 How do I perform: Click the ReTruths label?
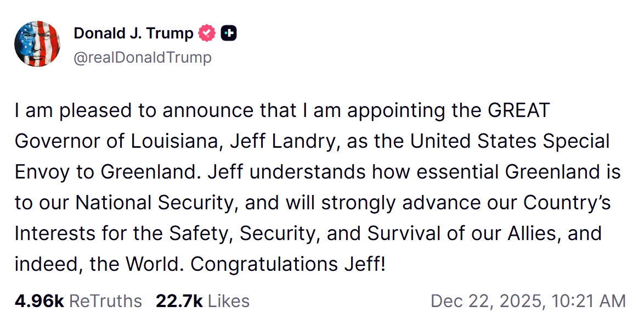106,301
